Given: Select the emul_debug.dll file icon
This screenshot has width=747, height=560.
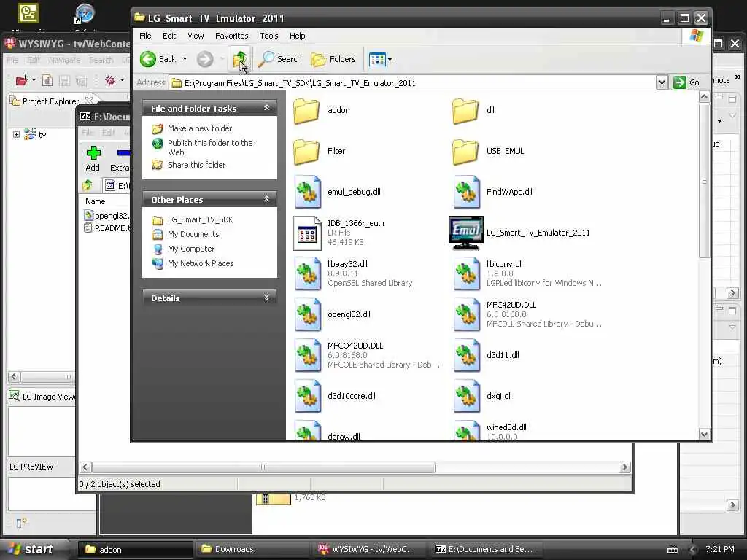Looking at the screenshot, I should pyautogui.click(x=307, y=192).
